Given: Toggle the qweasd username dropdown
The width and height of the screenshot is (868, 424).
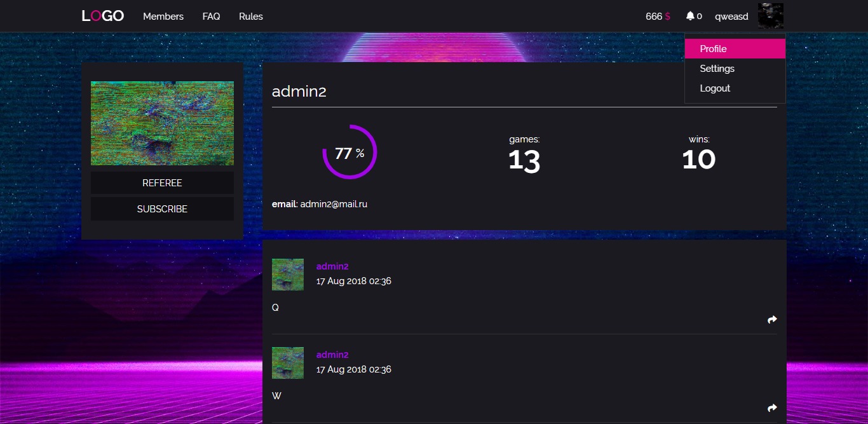Looking at the screenshot, I should pos(731,17).
